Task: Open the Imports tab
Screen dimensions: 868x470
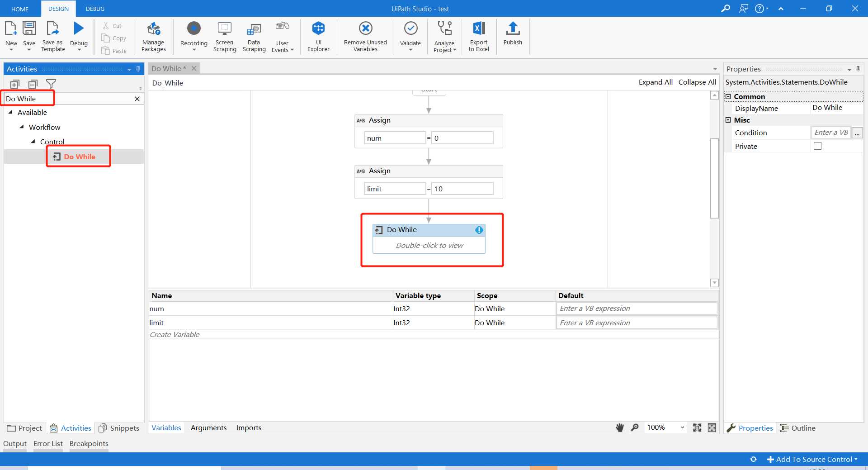Action: point(249,427)
